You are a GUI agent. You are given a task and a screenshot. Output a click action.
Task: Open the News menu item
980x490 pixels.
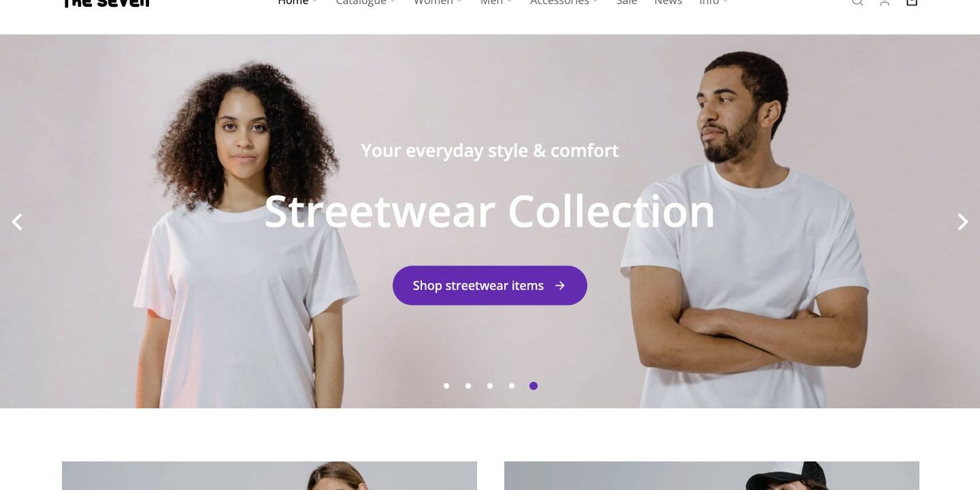(x=668, y=2)
